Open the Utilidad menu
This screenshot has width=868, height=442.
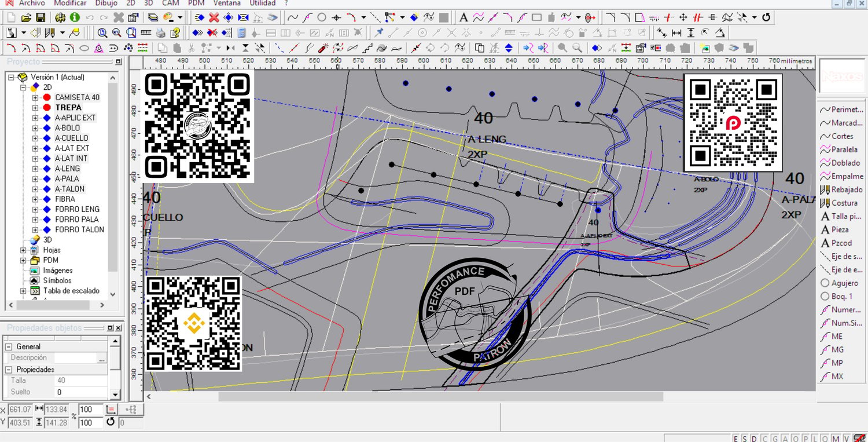coord(263,3)
